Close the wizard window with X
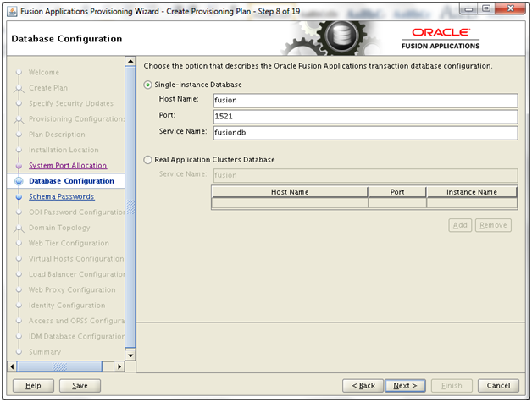The width and height of the screenshot is (532, 402). coord(510,8)
